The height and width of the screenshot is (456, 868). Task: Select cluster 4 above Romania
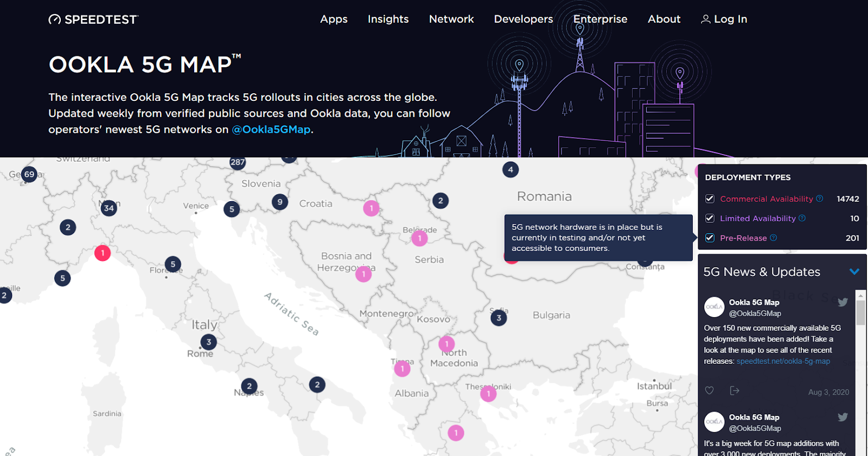pos(510,170)
